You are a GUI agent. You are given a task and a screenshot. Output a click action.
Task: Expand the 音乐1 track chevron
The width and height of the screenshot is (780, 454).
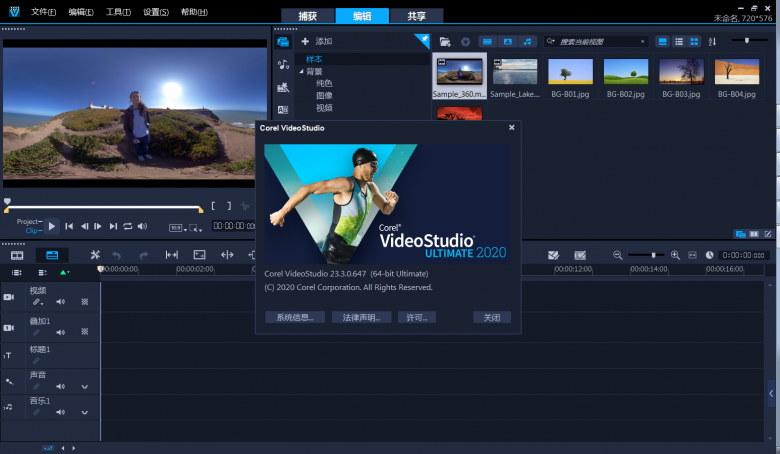pos(85,412)
